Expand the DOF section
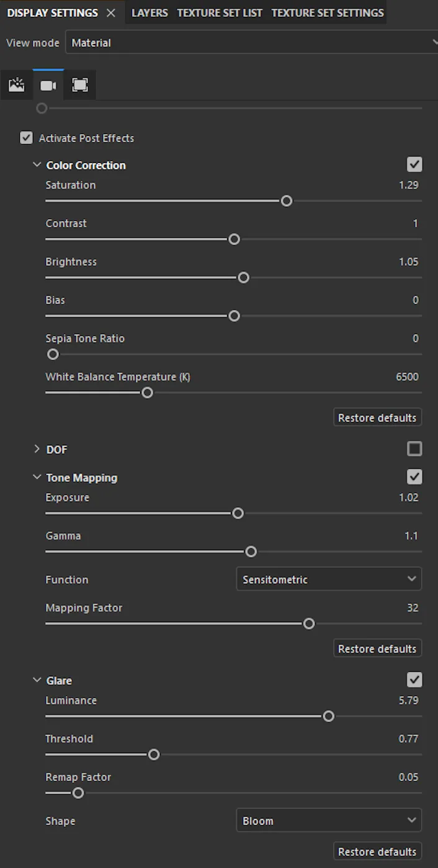Image resolution: width=438 pixels, height=868 pixels. pos(37,449)
